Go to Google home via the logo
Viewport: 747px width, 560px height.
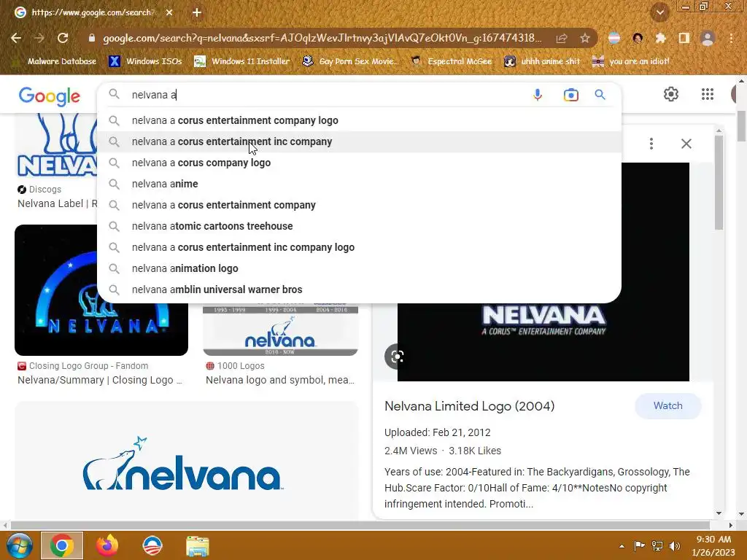pos(50,96)
